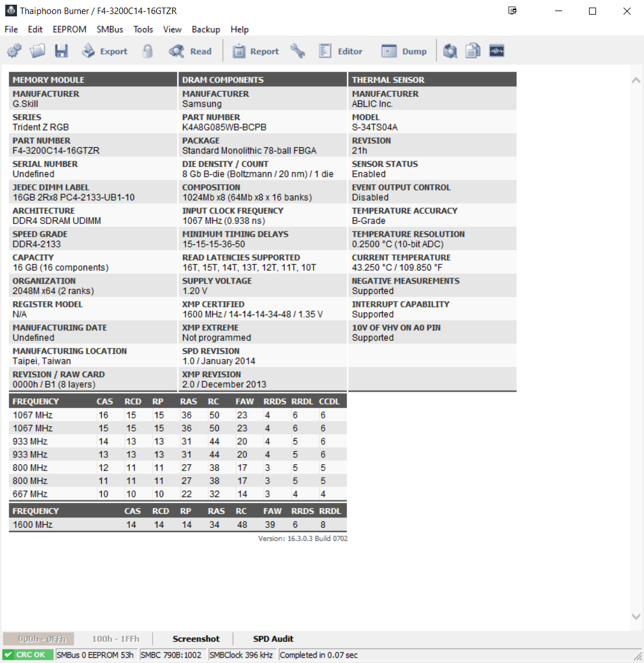Switch to the 100h - 1FFh tab
The width and height of the screenshot is (644, 663).
(x=115, y=638)
